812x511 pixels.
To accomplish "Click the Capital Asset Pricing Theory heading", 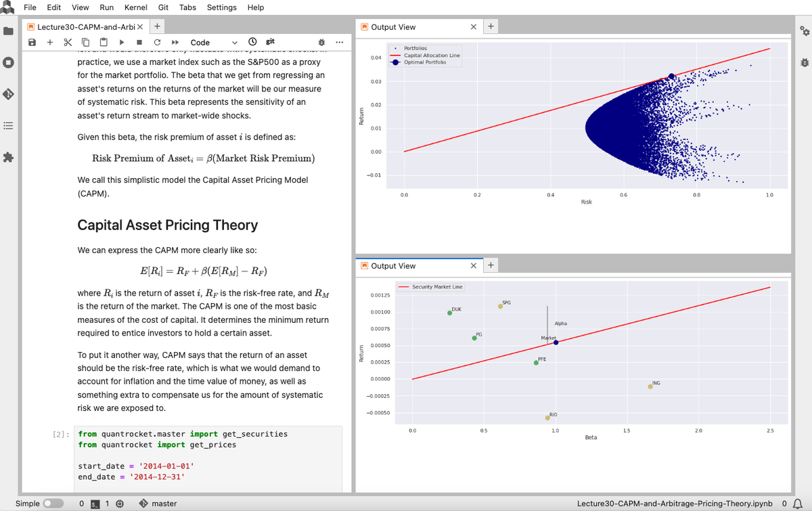I will [x=168, y=225].
